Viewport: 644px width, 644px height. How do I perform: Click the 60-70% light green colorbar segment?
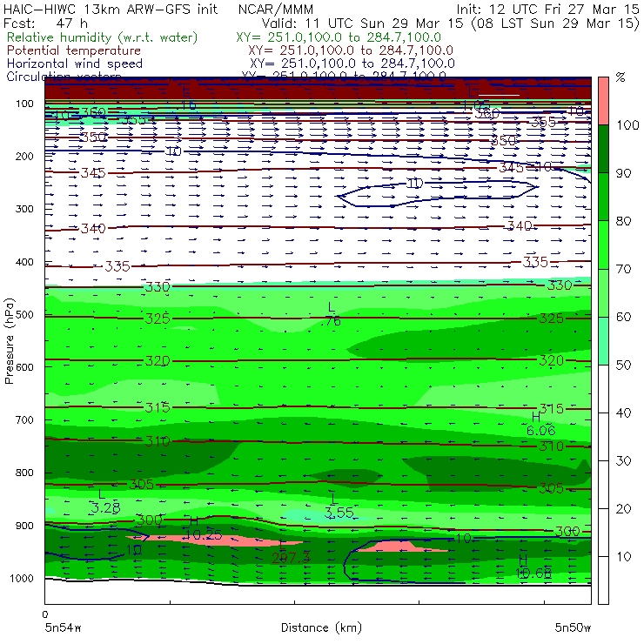point(603,292)
